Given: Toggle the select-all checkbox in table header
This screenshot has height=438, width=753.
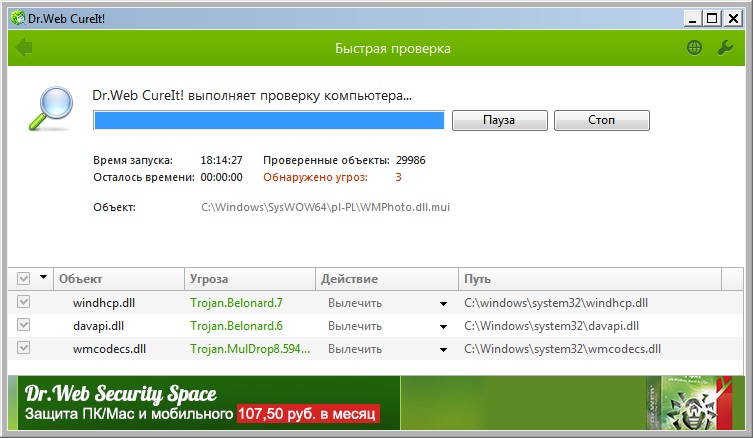Looking at the screenshot, I should point(24,279).
